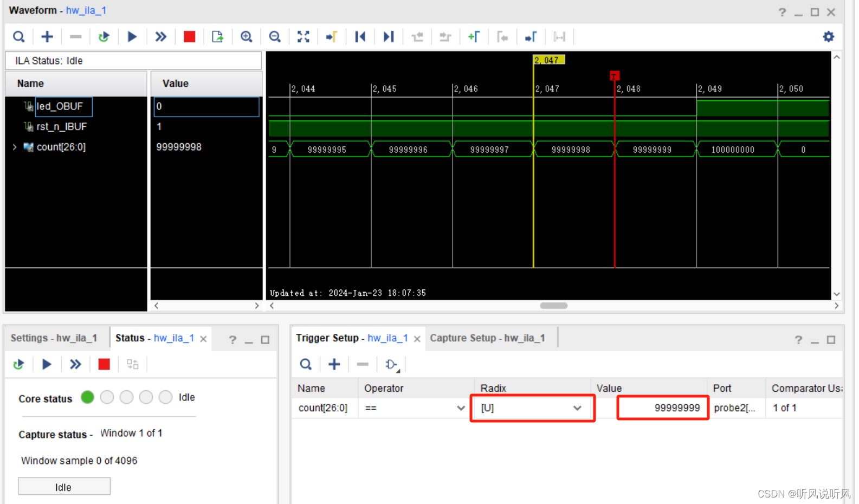Open trigger condition logic gate dropdown
Screen dimensions: 859x504
pyautogui.click(x=392, y=365)
